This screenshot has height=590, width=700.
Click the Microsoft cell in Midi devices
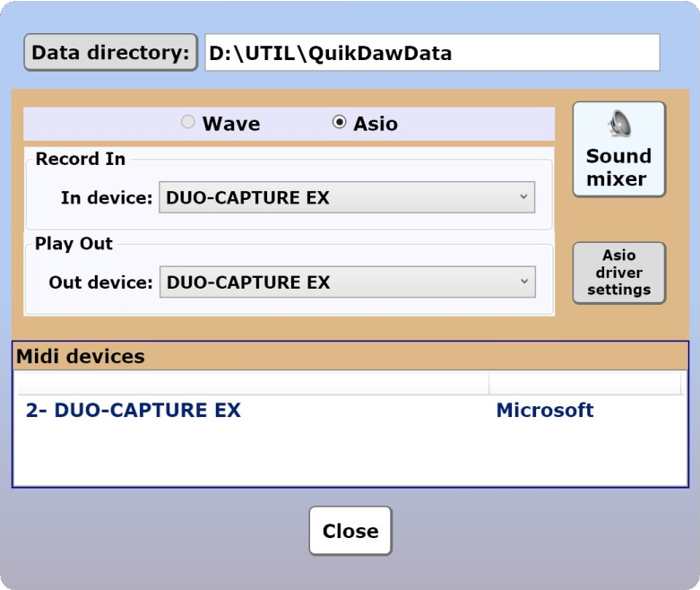pyautogui.click(x=545, y=410)
